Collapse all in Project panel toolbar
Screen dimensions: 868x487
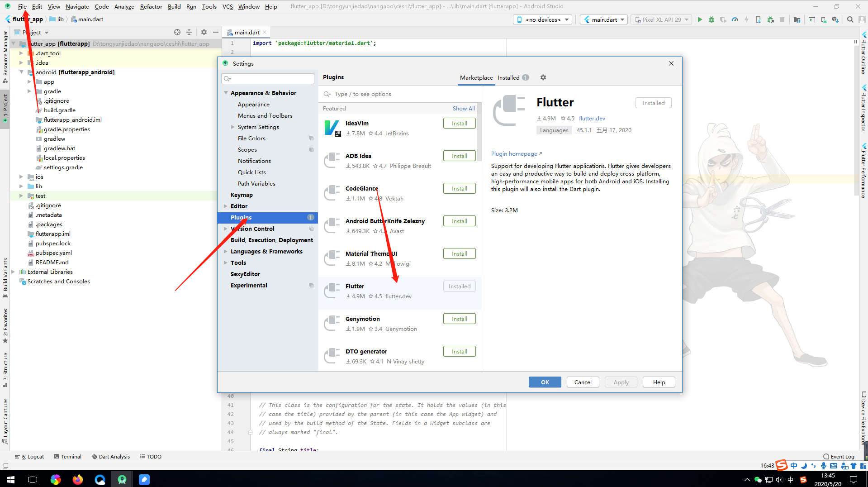189,32
